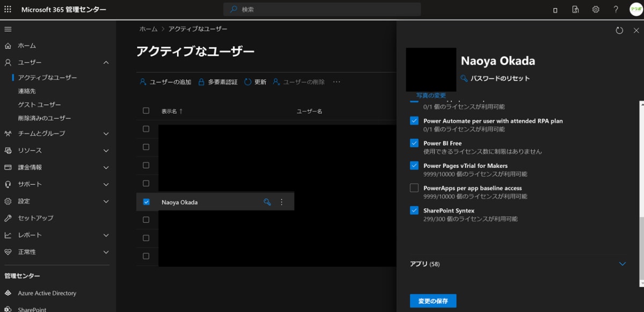Click the Setup wrench icon

(x=8, y=218)
